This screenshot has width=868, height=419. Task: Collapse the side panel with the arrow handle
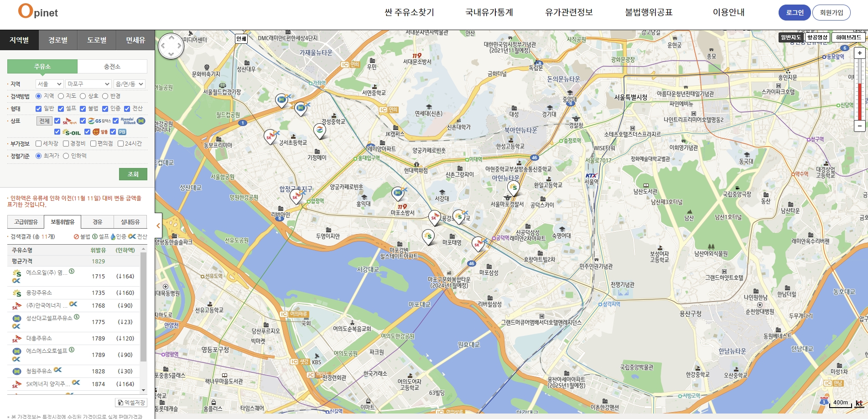[158, 225]
